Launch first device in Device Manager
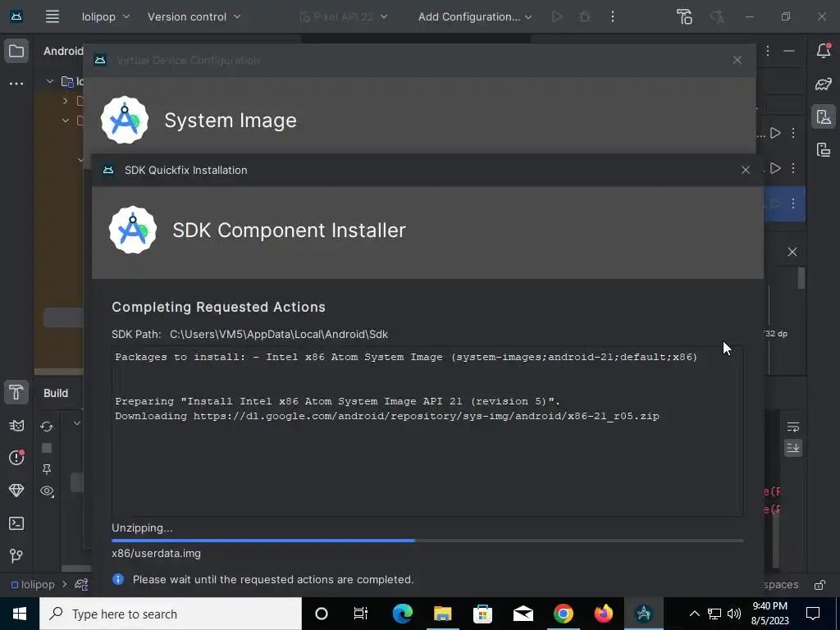 [x=775, y=133]
